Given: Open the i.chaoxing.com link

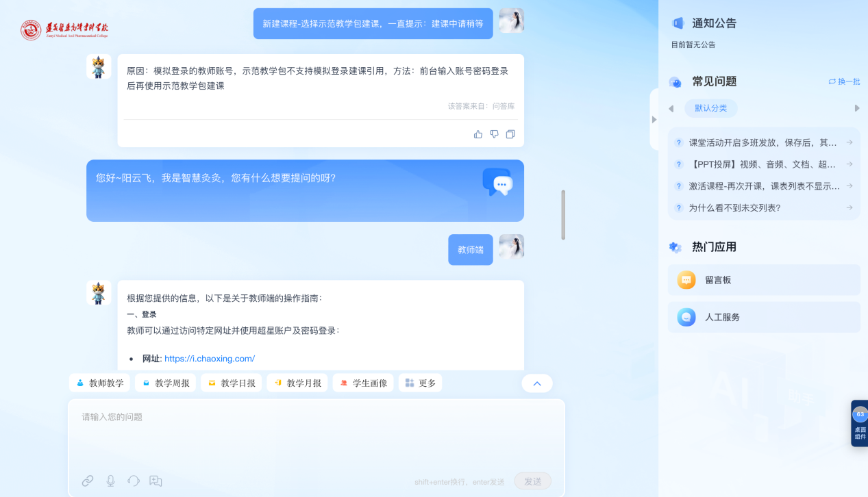Looking at the screenshot, I should pos(210,358).
